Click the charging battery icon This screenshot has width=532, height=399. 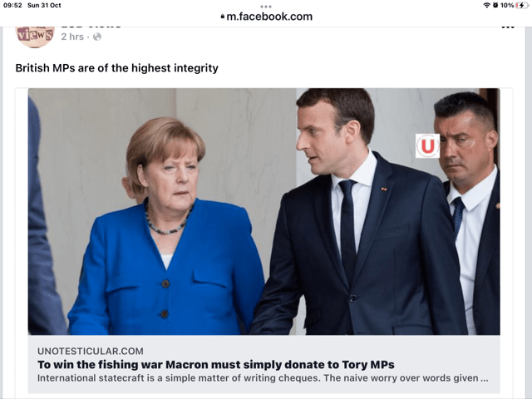[x=522, y=5]
